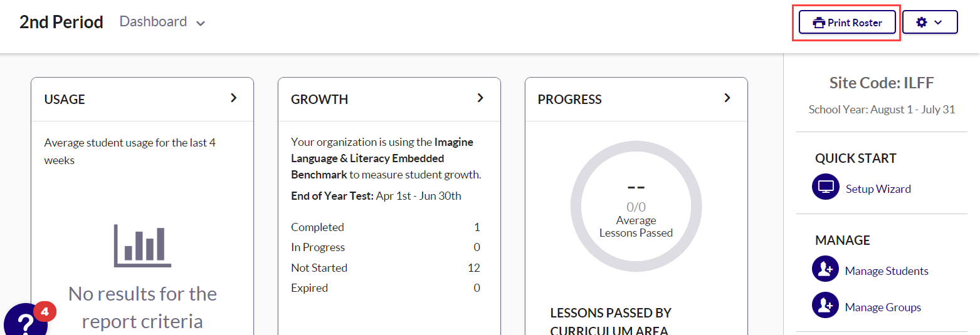Open the Manage Students link
Image resolution: width=980 pixels, height=335 pixels.
point(887,271)
